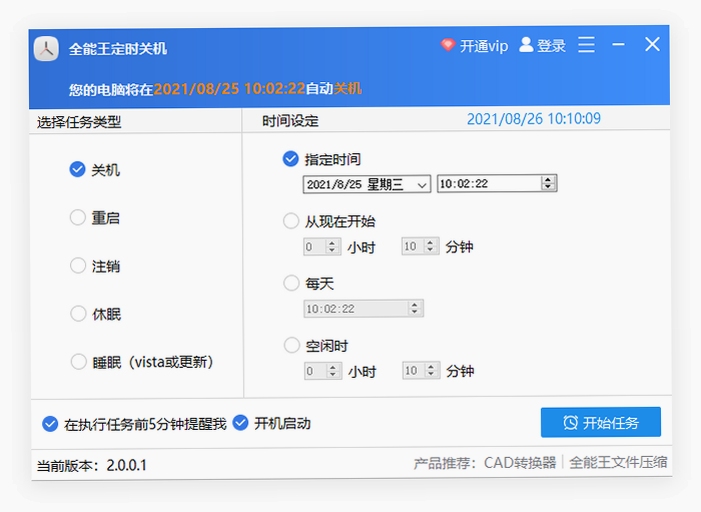
Task: Click the 时间设定 header
Action: pos(290,121)
